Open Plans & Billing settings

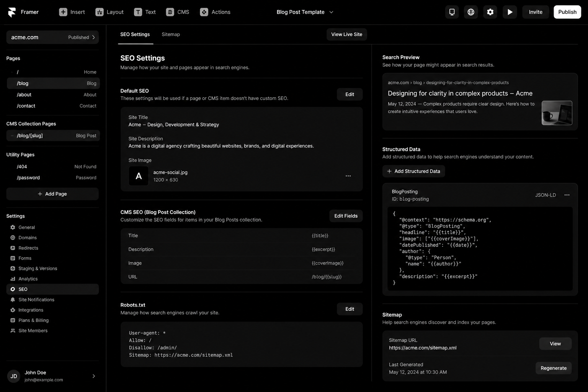click(52, 320)
